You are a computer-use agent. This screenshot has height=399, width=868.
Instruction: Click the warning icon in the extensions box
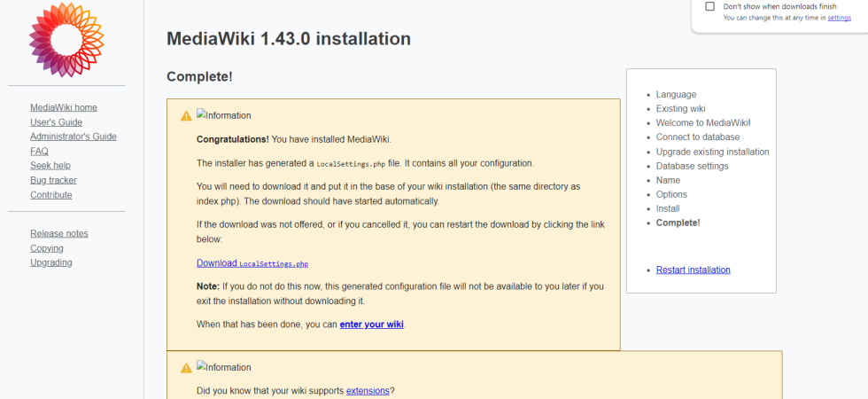pyautogui.click(x=186, y=367)
